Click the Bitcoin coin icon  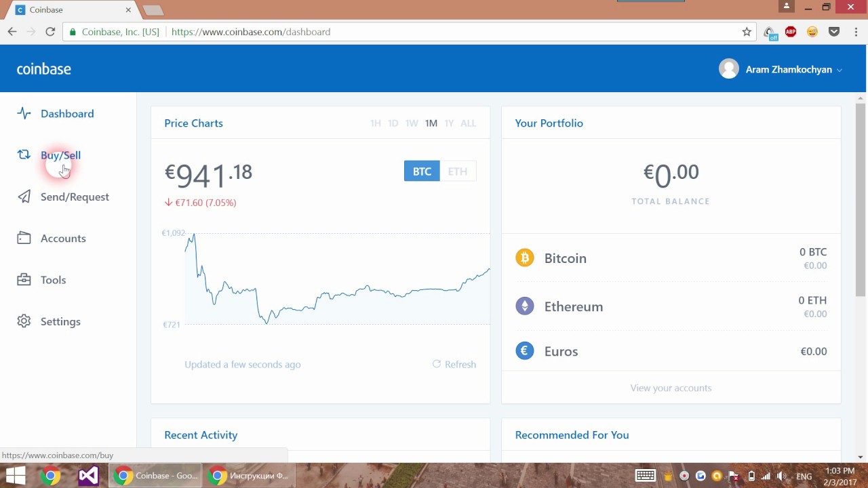click(x=525, y=258)
